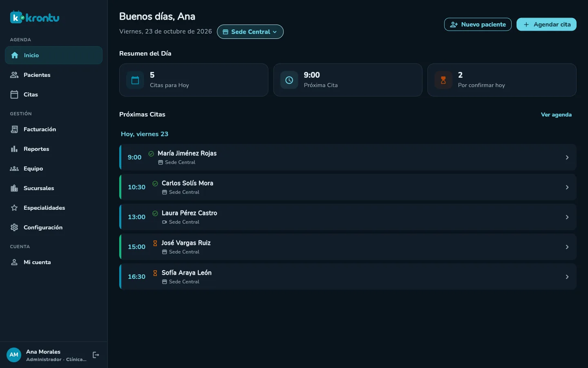Click the Equipo group icon
The image size is (588, 368).
pyautogui.click(x=14, y=168)
